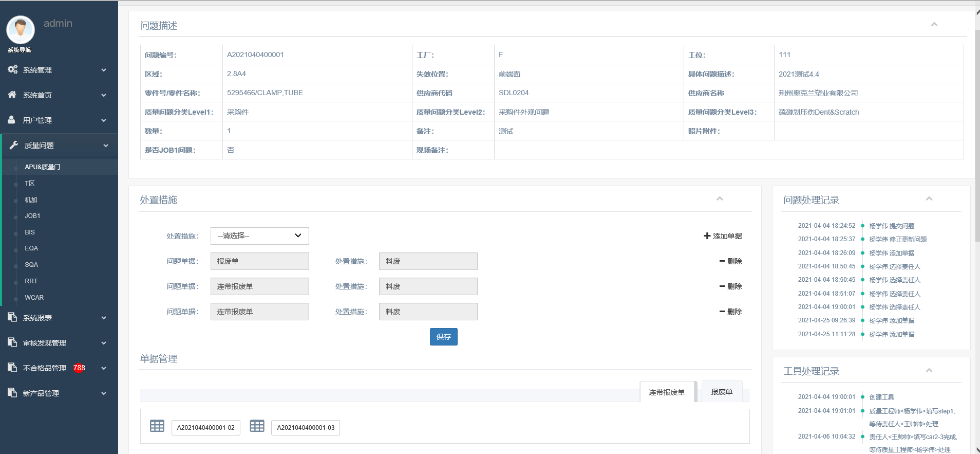Collapse the 处置措施 panel

[720, 199]
